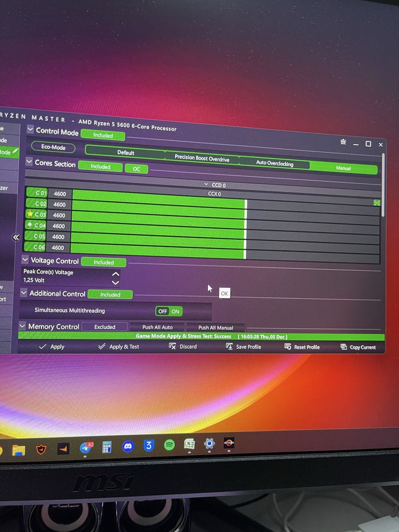Open the blue CSS3 shield app in taskbar

148,445
